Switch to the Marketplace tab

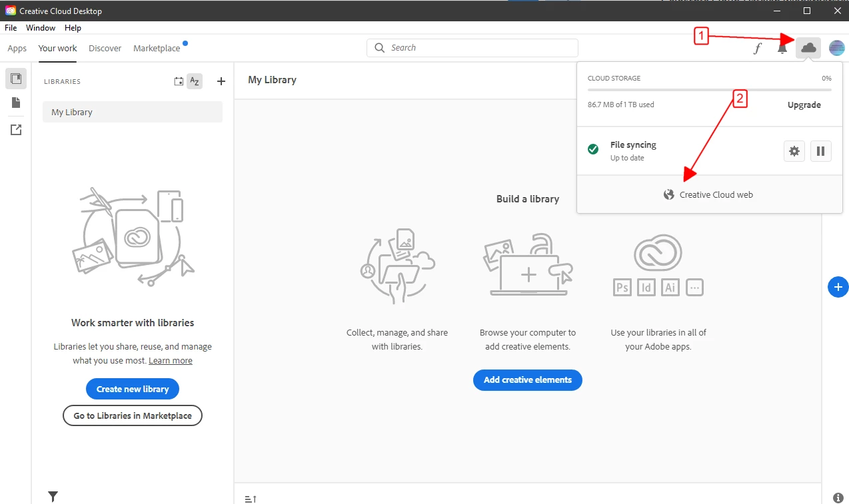(x=157, y=48)
